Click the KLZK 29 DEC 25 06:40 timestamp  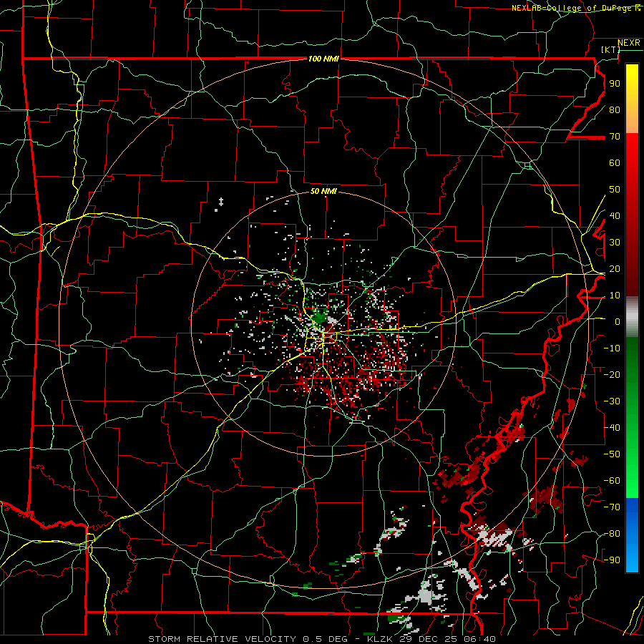(x=431, y=639)
